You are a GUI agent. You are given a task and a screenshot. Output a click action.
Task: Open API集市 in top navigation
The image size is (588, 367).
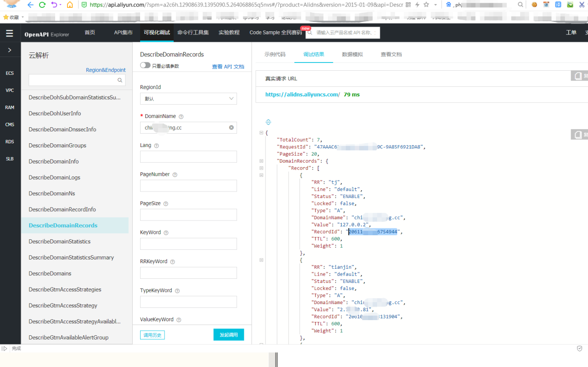click(x=123, y=33)
